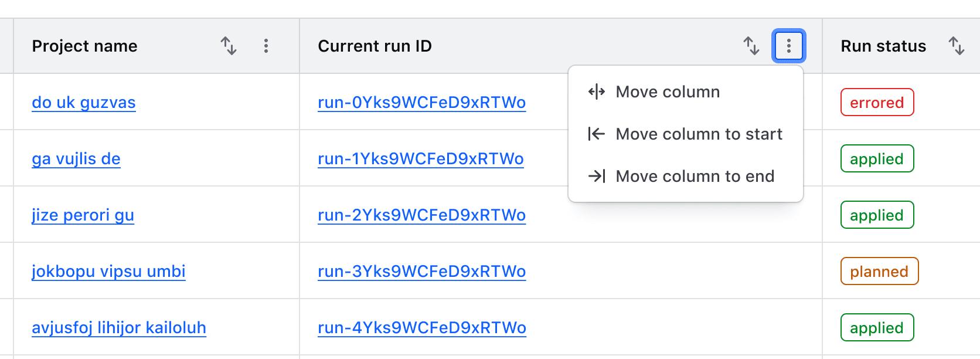Image resolution: width=980 pixels, height=359 pixels.
Task: Open "avjusfoj lihijor kailoluh" project link
Action: pyautogui.click(x=118, y=328)
